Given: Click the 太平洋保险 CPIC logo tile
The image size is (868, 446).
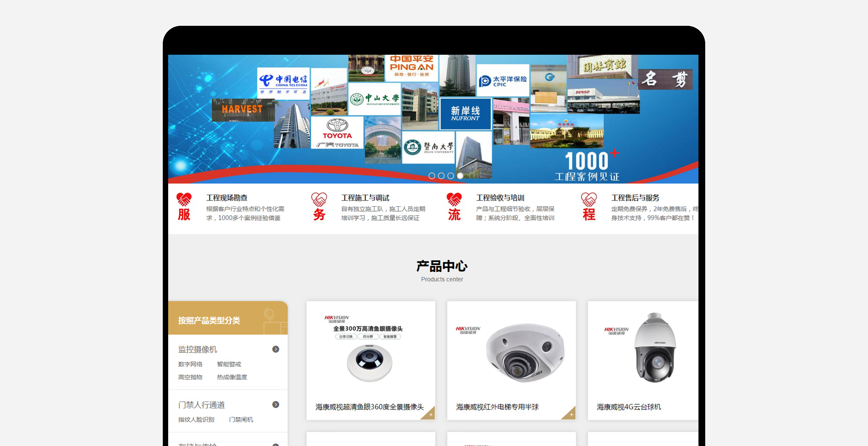Looking at the screenshot, I should pyautogui.click(x=503, y=81).
